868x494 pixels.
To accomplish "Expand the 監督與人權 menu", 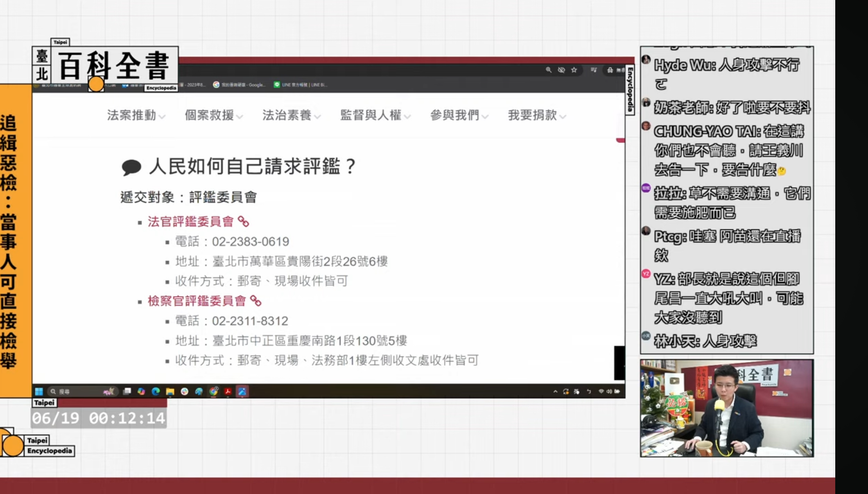I will tap(375, 116).
